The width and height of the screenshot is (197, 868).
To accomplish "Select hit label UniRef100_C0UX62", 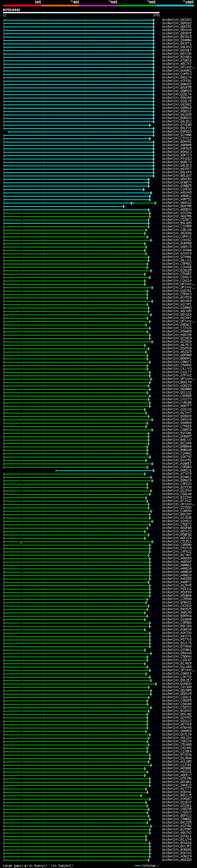I will (x=177, y=240).
